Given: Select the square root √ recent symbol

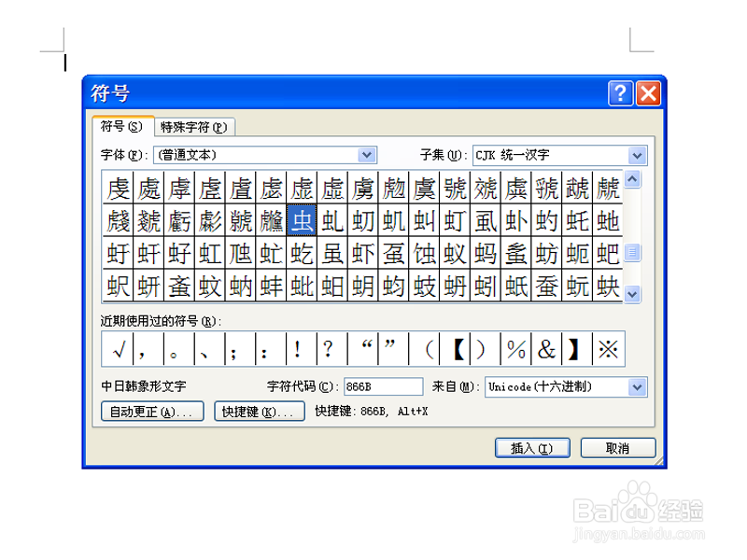Looking at the screenshot, I should pos(118,349).
